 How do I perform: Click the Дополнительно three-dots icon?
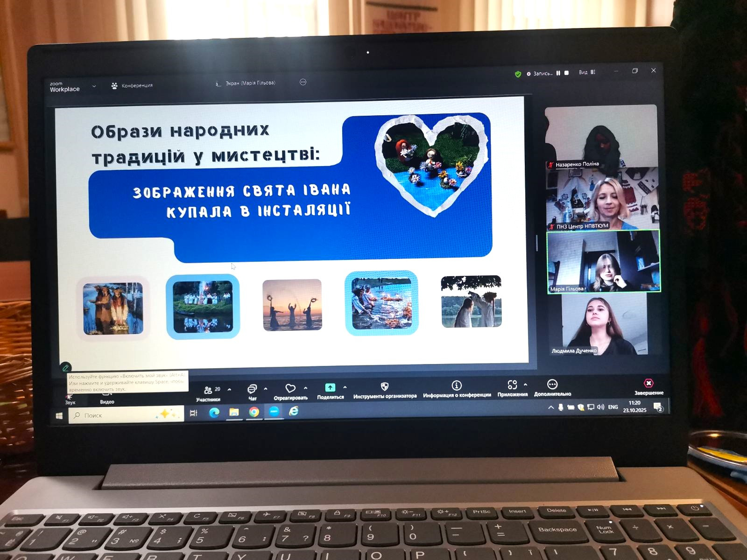552,385
